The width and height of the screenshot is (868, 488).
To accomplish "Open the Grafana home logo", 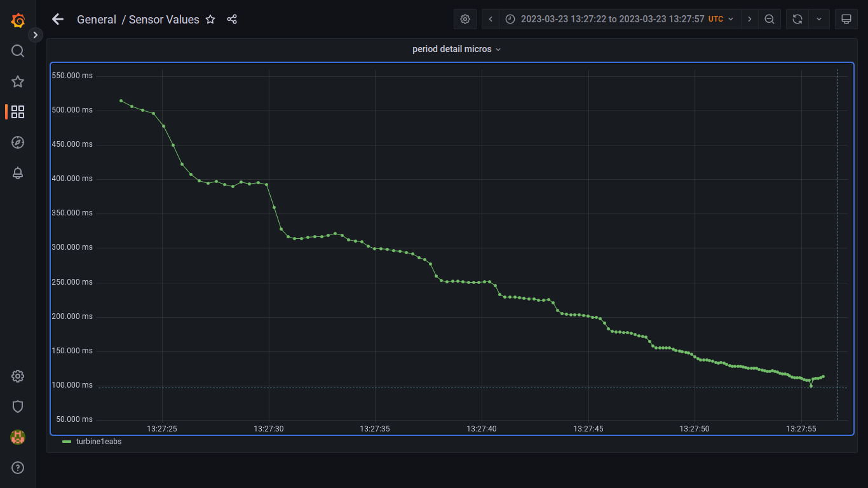I will point(18,20).
